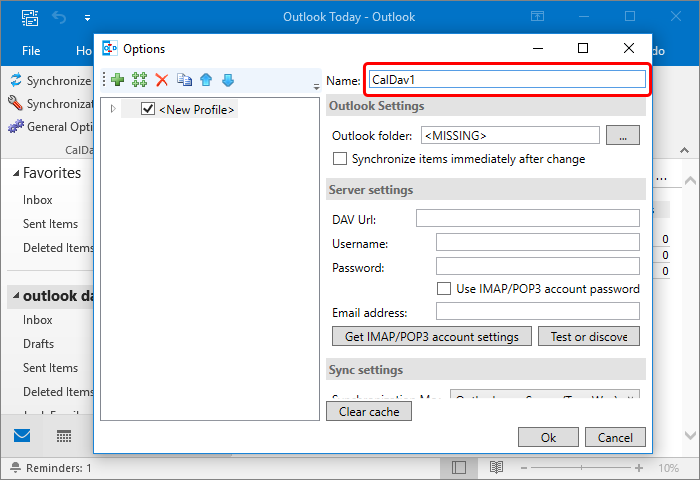700x480 pixels.
Task: Click the ellipsis more options in Outlook Today pane
Action: [662, 179]
